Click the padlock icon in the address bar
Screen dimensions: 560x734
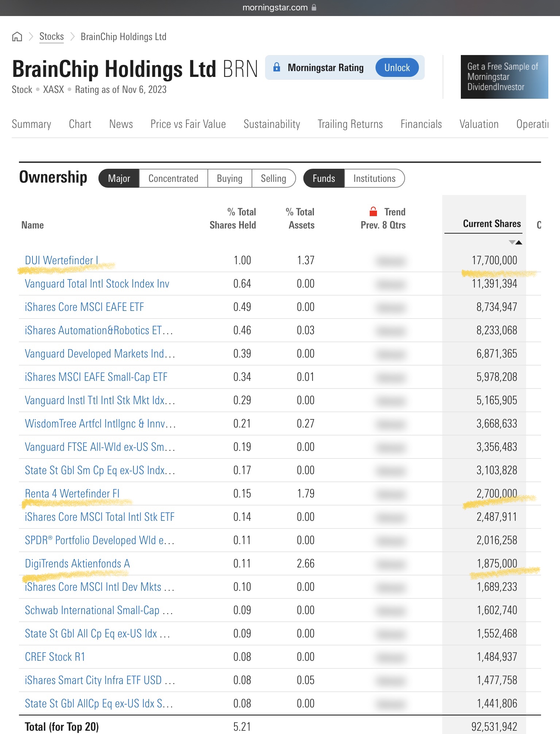click(314, 8)
